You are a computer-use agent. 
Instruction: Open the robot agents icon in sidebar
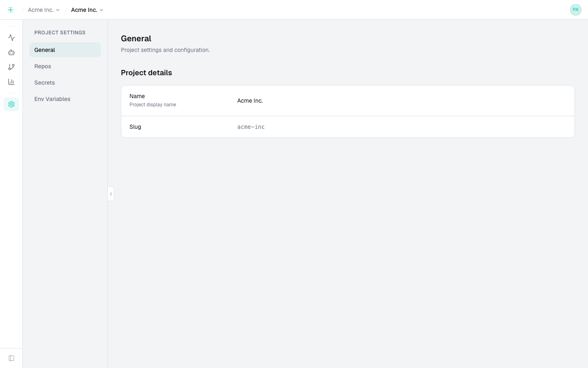[11, 52]
